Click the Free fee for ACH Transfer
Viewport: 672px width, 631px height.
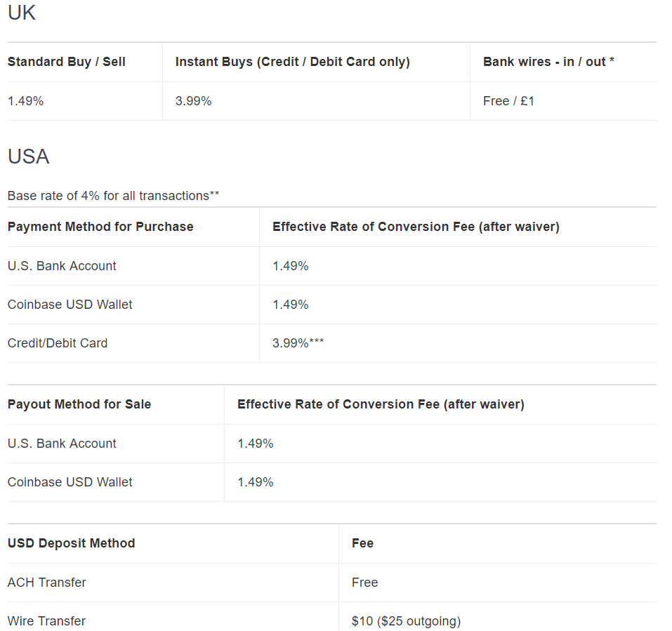(x=364, y=583)
